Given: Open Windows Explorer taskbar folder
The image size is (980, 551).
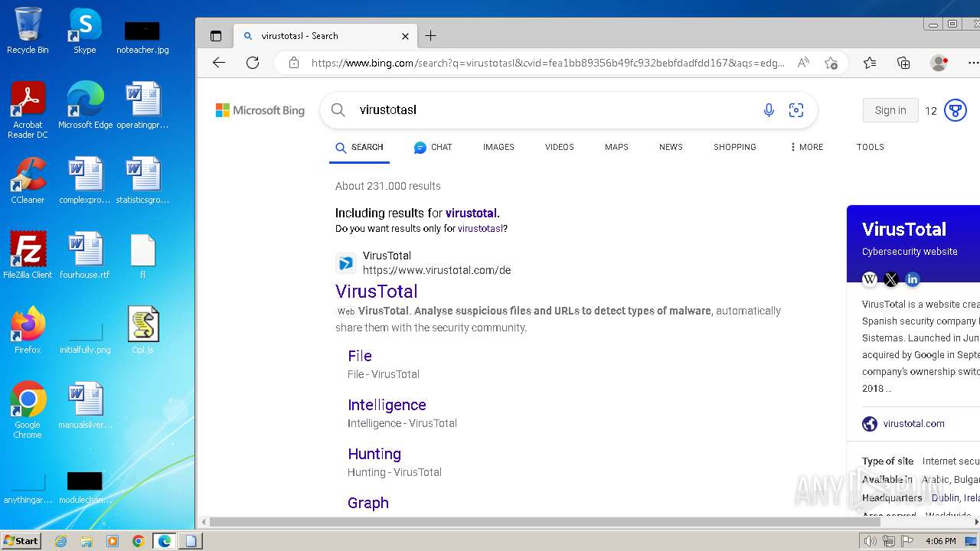Looking at the screenshot, I should pos(87,541).
